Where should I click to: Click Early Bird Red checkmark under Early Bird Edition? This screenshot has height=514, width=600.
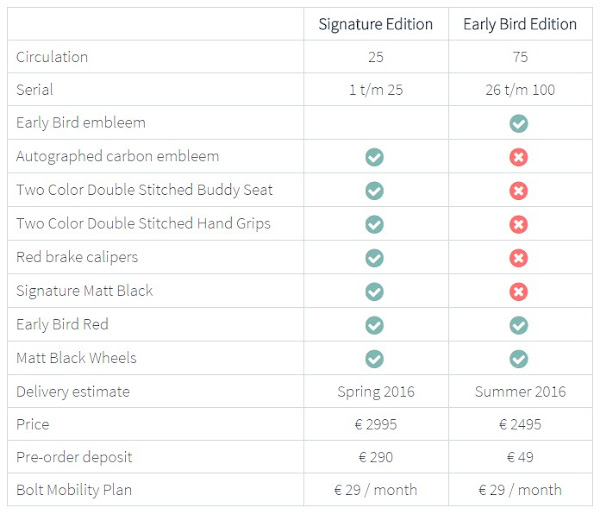519,325
